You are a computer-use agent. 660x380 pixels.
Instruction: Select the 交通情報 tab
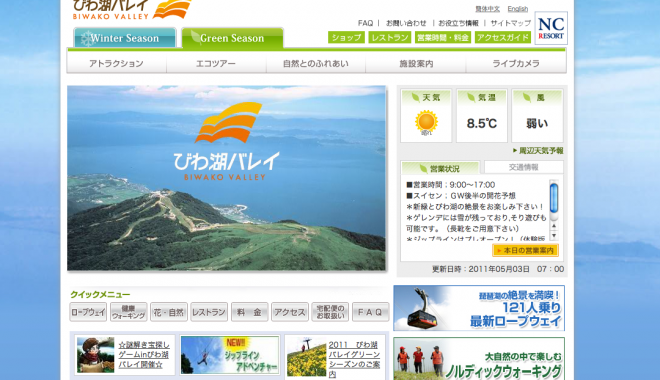tap(524, 167)
